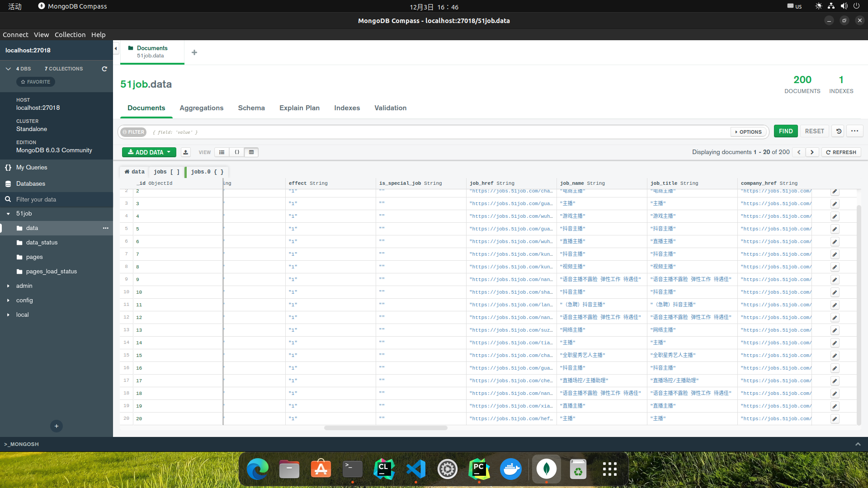Screen dimensions: 868x488
Task: Click the table view icon
Action: (x=251, y=152)
